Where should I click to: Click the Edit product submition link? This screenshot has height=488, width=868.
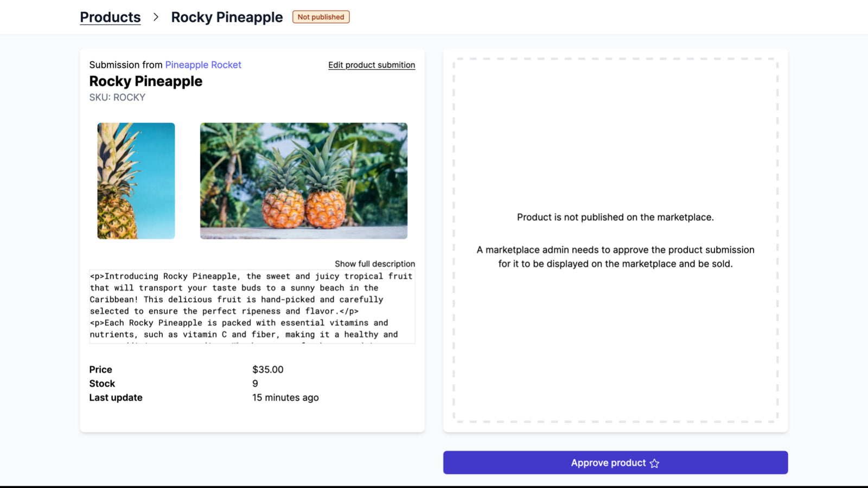(x=371, y=65)
